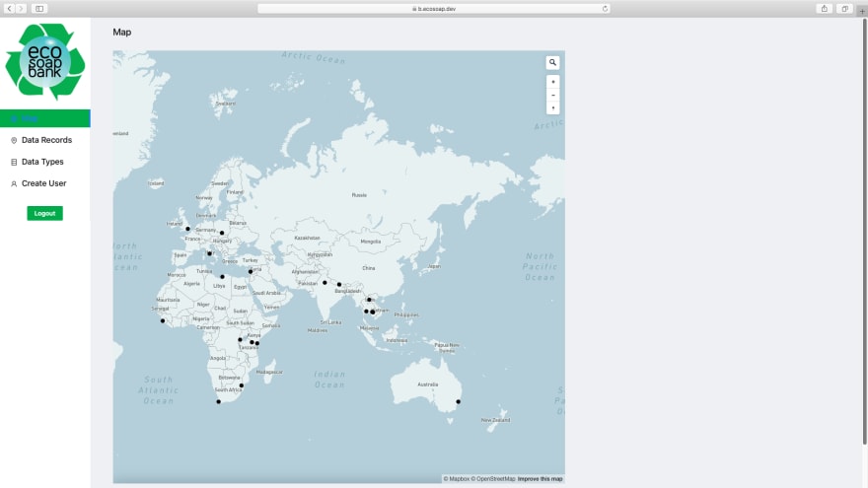
Task: Go forward using browser forward arrow
Action: 21,8
